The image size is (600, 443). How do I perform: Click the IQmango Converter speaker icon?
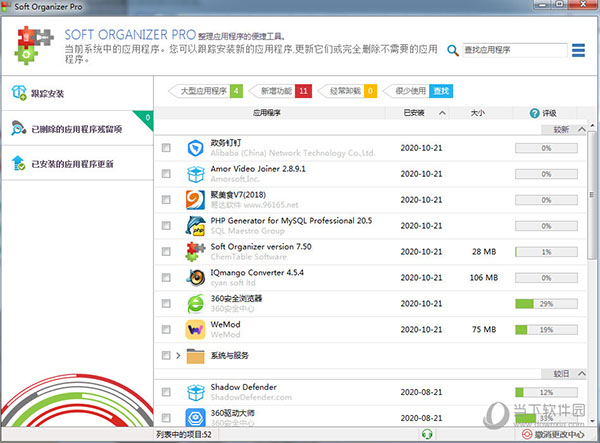pyautogui.click(x=196, y=278)
